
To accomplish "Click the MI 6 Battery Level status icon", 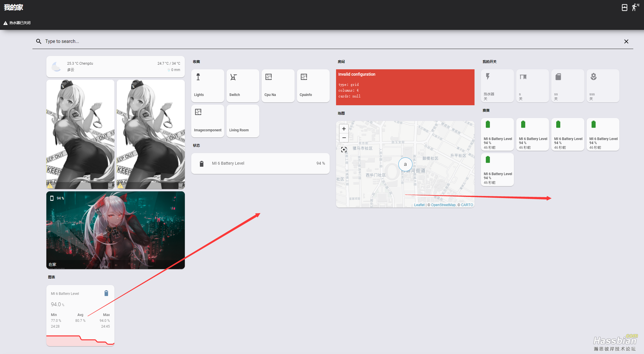I will 202,163.
